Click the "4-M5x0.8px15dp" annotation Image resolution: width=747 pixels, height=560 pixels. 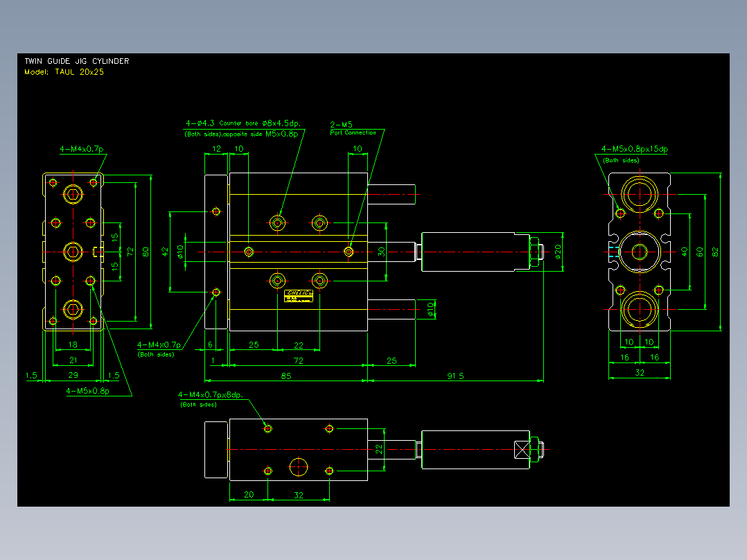[x=635, y=149]
